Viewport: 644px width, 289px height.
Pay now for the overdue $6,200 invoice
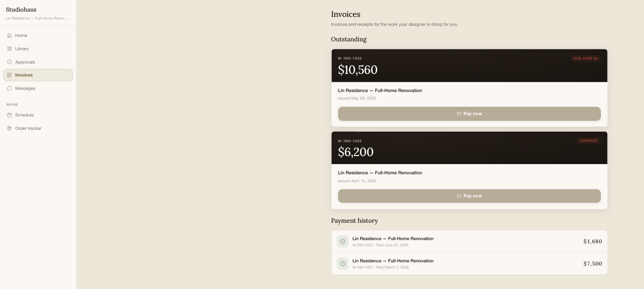(x=469, y=196)
